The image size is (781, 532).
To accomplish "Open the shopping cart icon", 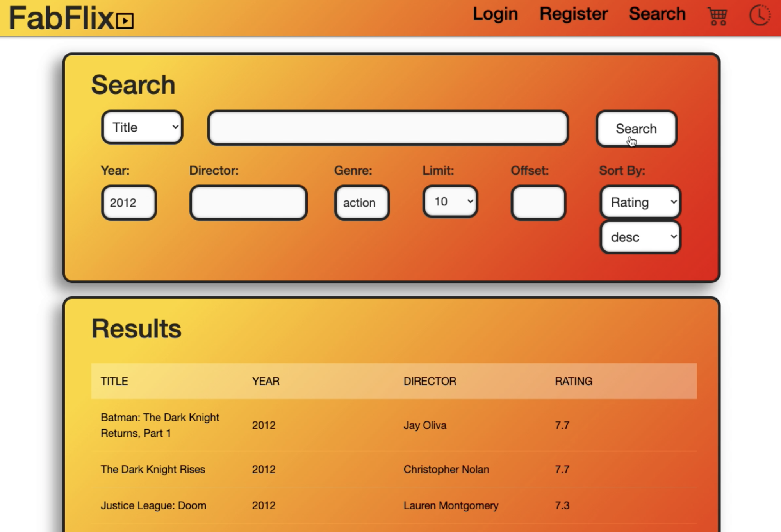I will pyautogui.click(x=716, y=16).
